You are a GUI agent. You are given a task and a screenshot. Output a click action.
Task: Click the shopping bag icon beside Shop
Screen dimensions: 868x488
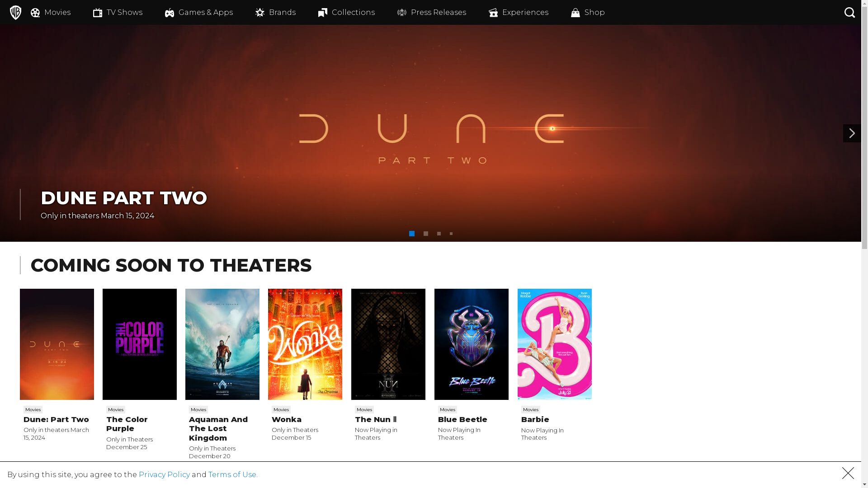click(576, 13)
